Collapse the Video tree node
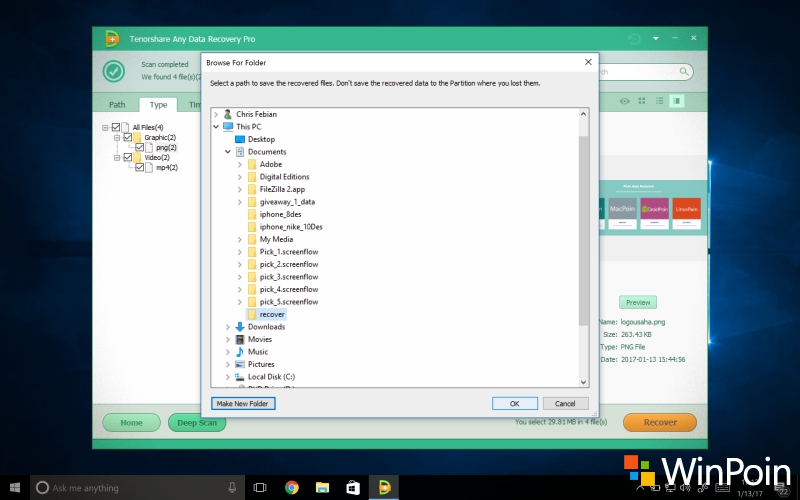 point(117,158)
